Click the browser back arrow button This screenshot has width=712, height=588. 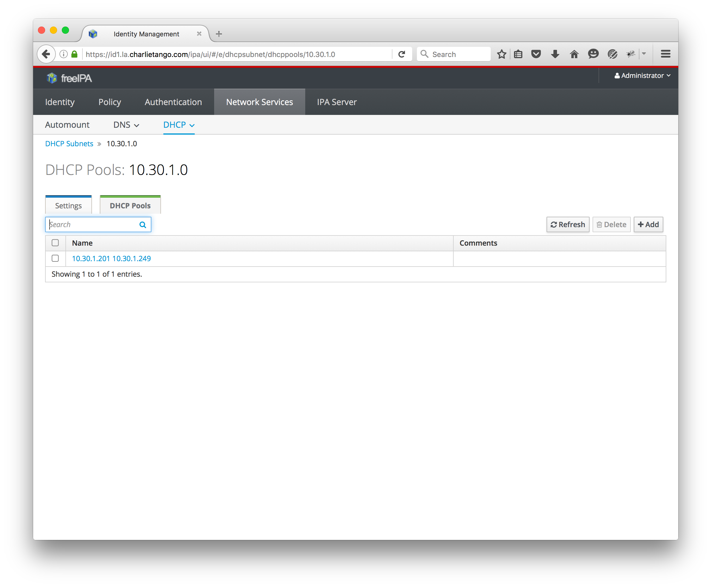click(x=46, y=54)
